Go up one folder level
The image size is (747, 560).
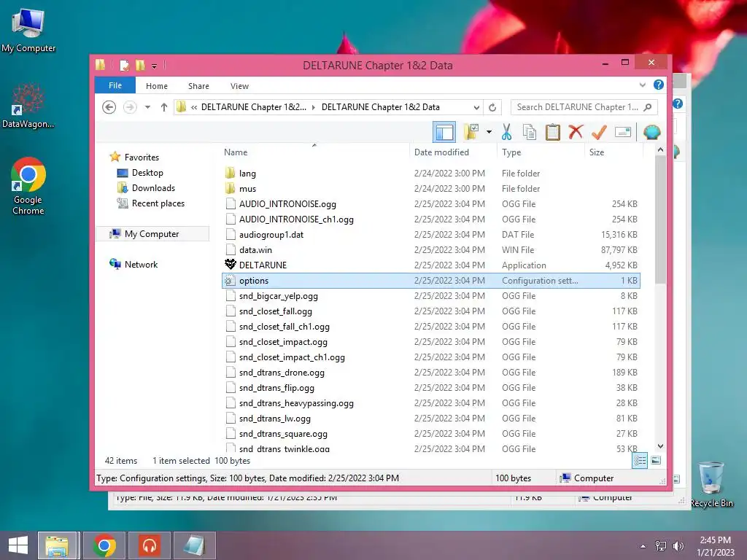pyautogui.click(x=164, y=107)
